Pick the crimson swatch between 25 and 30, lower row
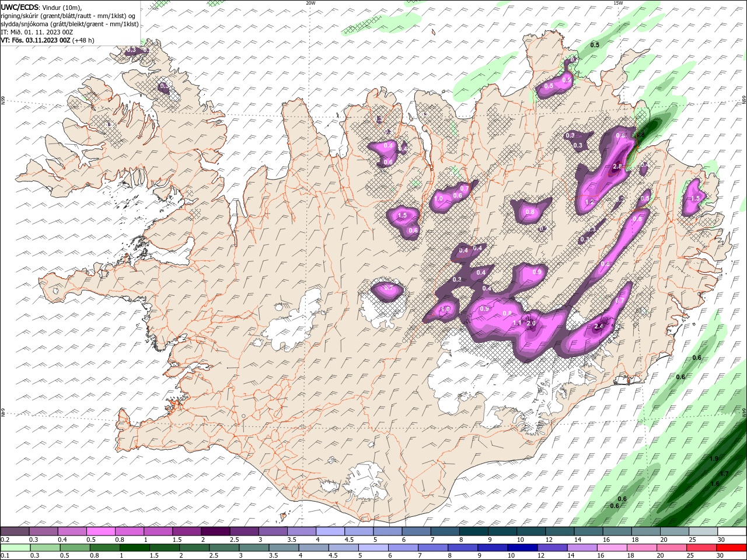The height and width of the screenshot is (560, 747). (x=701, y=548)
